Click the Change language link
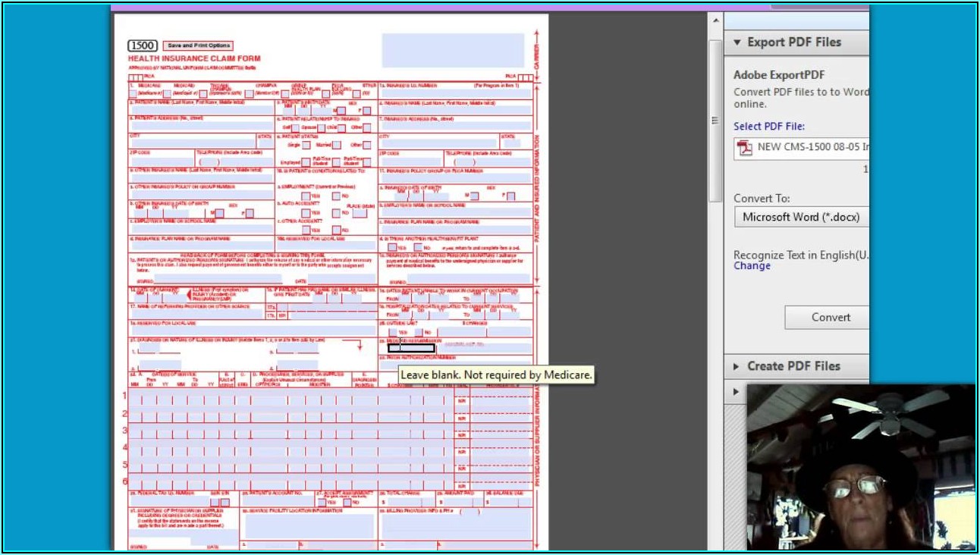Image resolution: width=980 pixels, height=555 pixels. (x=752, y=266)
